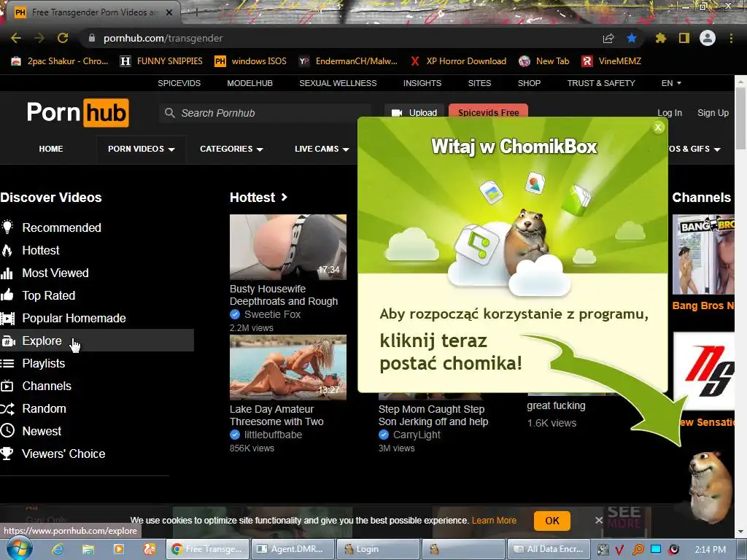747x560 pixels.
Task: Click the SPICEVIDS top menu item
Action: coord(179,83)
